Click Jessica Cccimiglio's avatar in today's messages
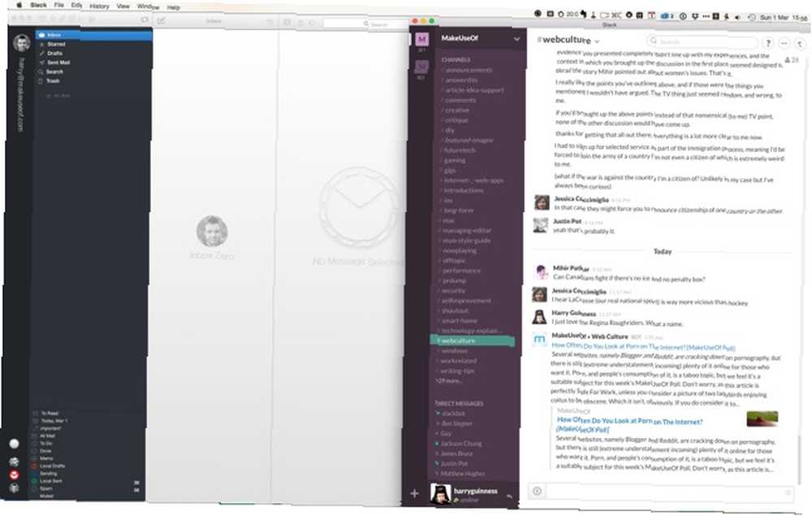The width and height of the screenshot is (812, 516). [540, 294]
